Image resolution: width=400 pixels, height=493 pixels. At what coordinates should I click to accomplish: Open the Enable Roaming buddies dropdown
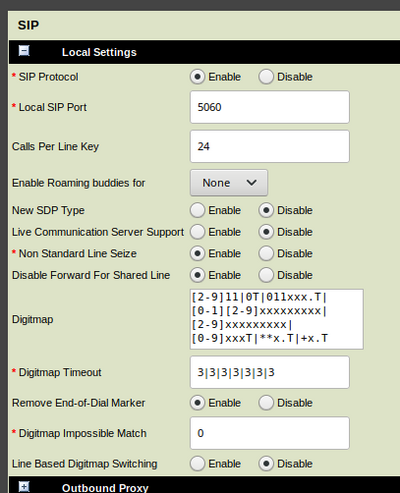coord(229,183)
